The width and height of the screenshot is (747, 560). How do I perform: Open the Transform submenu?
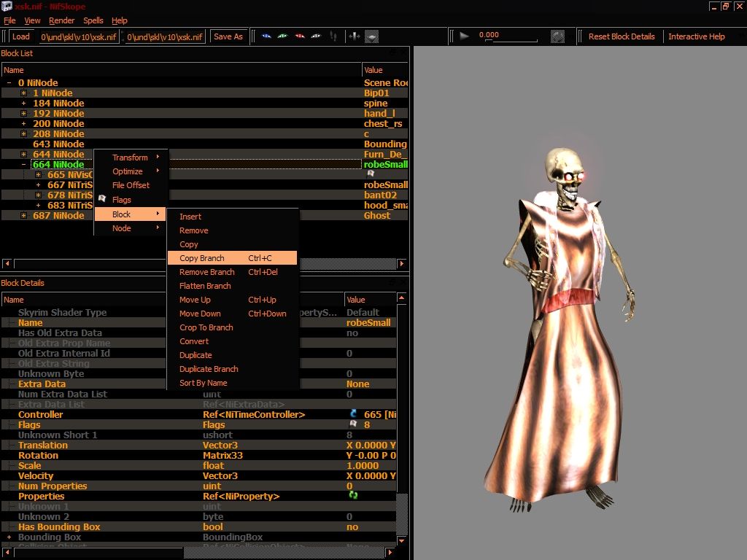(131, 157)
